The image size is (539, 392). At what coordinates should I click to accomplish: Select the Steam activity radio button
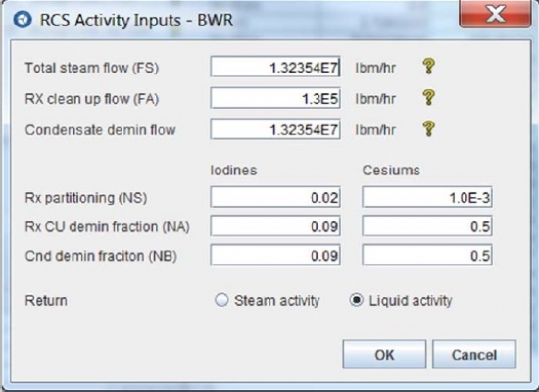tap(221, 300)
